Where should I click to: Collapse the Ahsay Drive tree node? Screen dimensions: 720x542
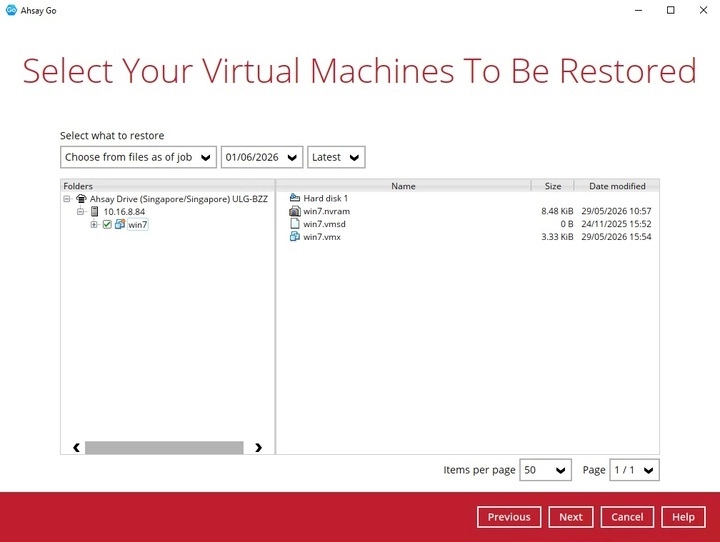point(67,199)
